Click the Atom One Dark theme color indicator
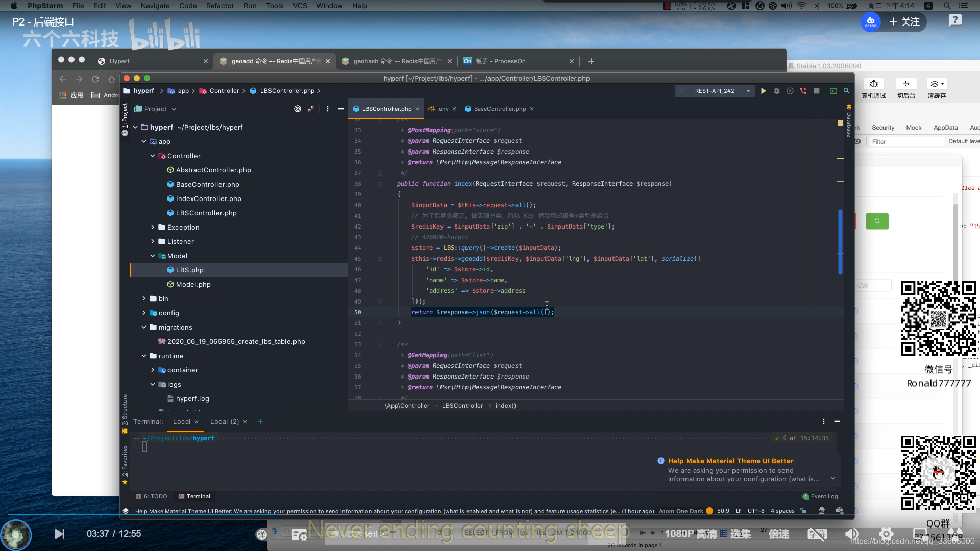Image resolution: width=980 pixels, height=551 pixels. [709, 511]
